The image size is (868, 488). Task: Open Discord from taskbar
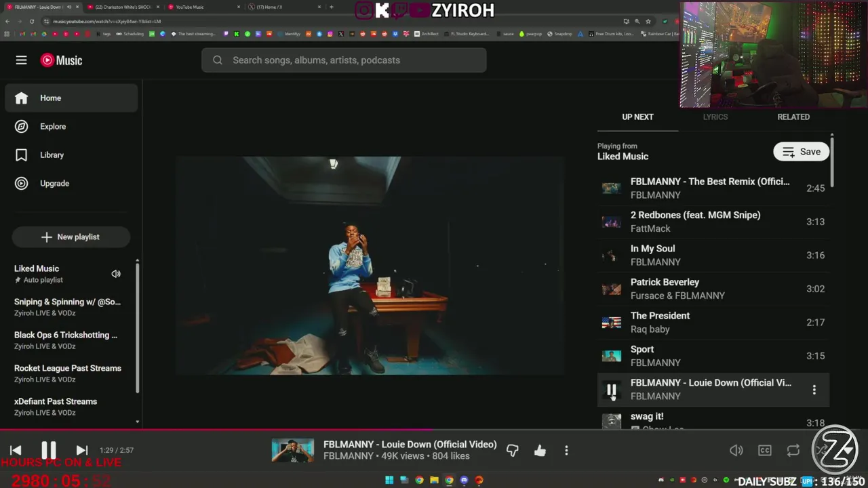click(464, 481)
